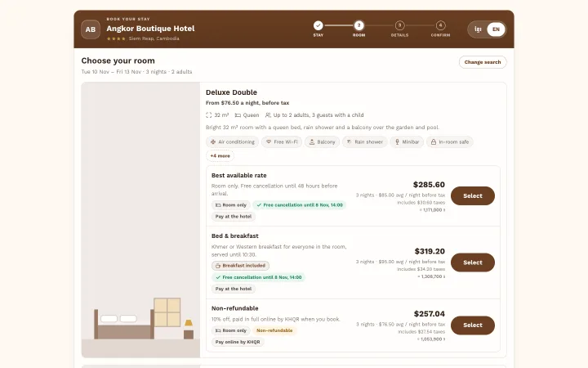This screenshot has width=588, height=368.
Task: Click free cancellation tag under Bed & breakfast
Action: [x=258, y=277]
